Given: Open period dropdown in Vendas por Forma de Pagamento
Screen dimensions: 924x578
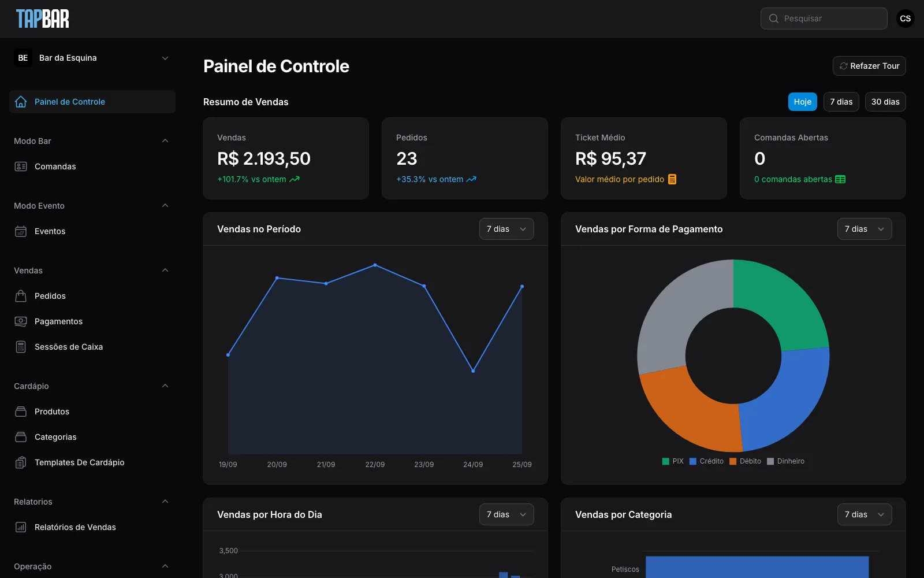Looking at the screenshot, I should tap(865, 229).
